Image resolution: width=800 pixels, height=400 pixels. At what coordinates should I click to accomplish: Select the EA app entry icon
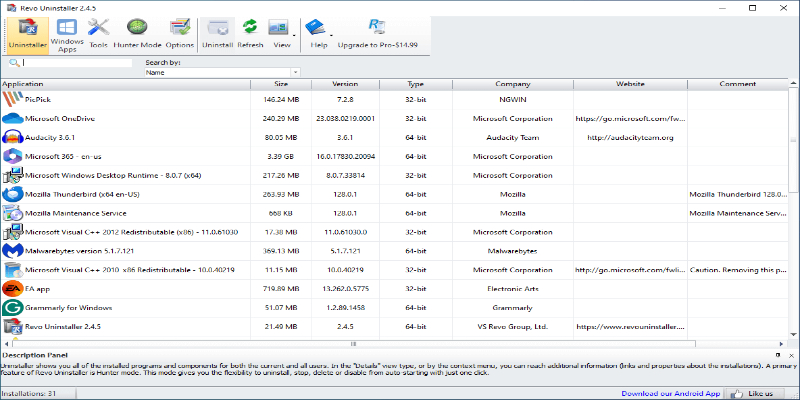(x=13, y=288)
